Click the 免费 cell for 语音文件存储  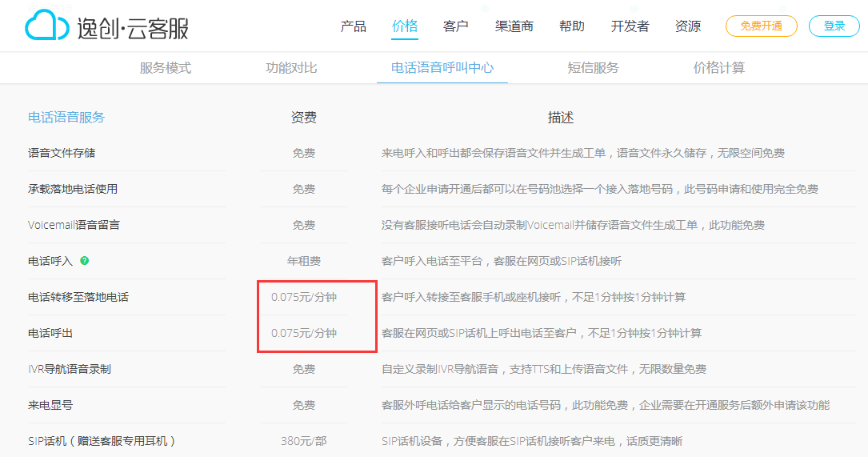coord(304,153)
